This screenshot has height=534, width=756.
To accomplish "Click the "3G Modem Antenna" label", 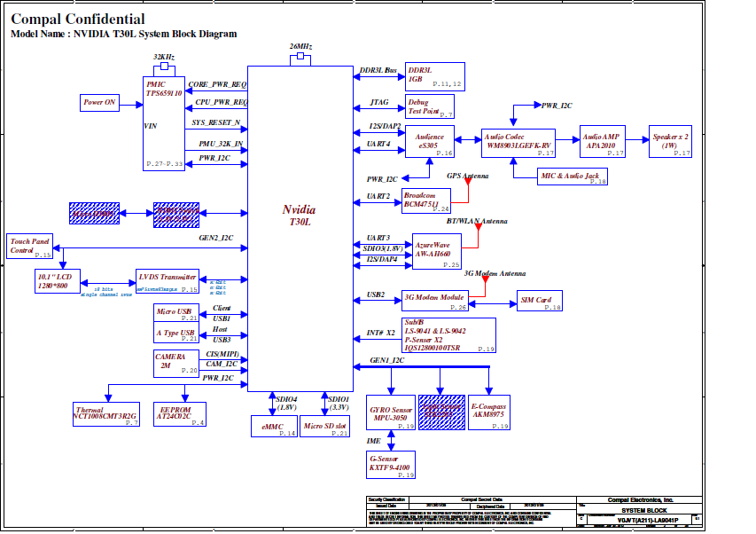I will tap(495, 273).
